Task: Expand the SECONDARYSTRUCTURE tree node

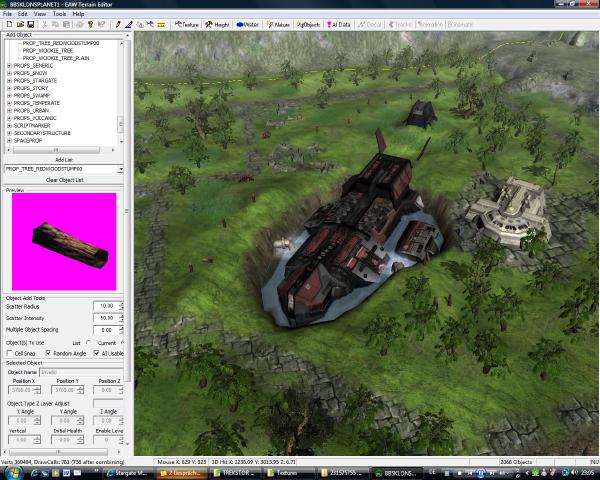Action: click(10, 133)
